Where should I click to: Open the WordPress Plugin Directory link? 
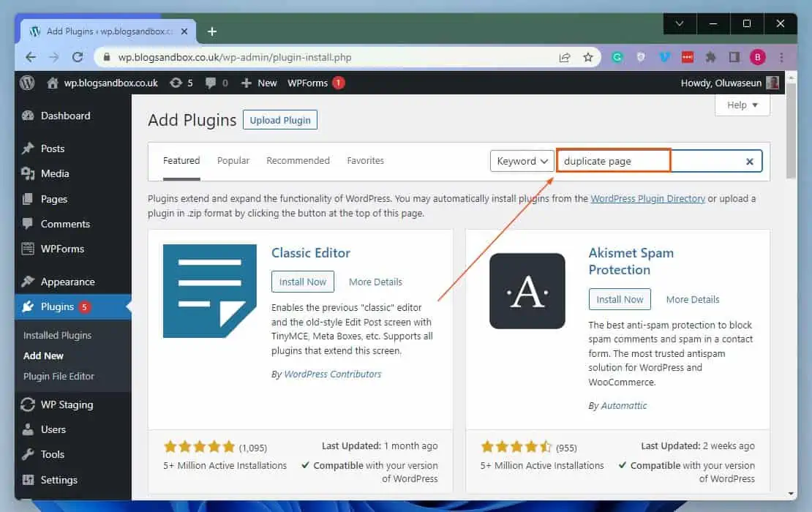[x=648, y=199]
